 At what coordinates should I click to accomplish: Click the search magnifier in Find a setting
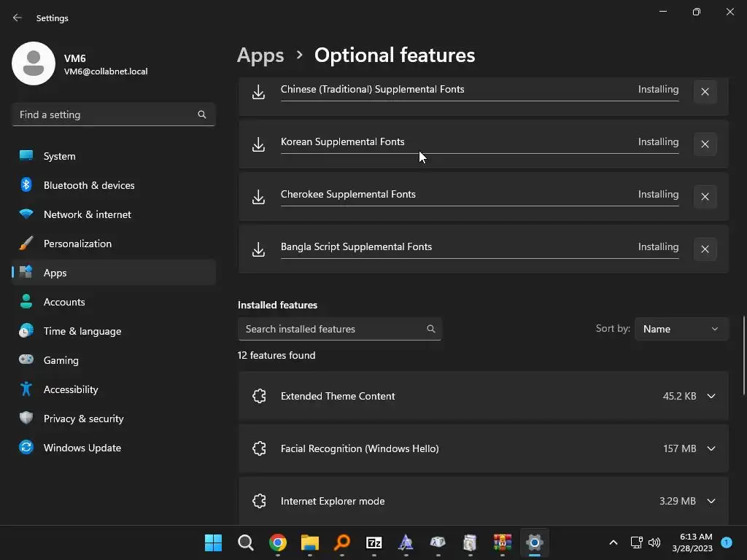coord(202,114)
